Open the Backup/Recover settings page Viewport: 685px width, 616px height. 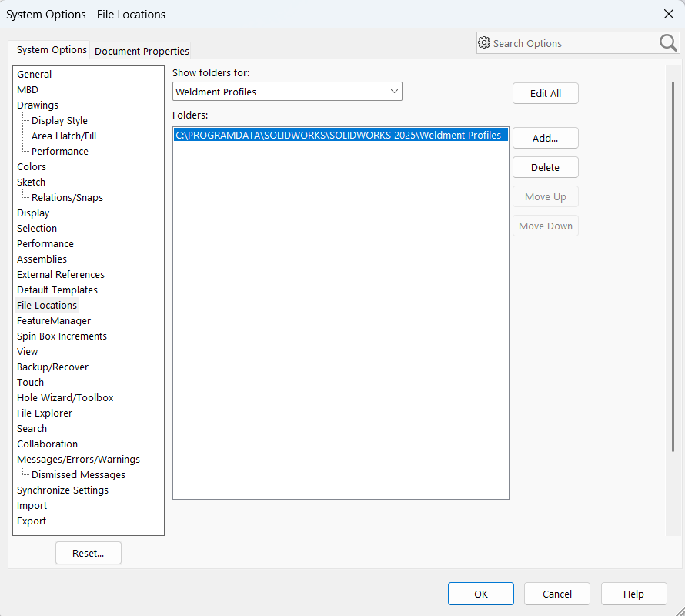(x=52, y=367)
